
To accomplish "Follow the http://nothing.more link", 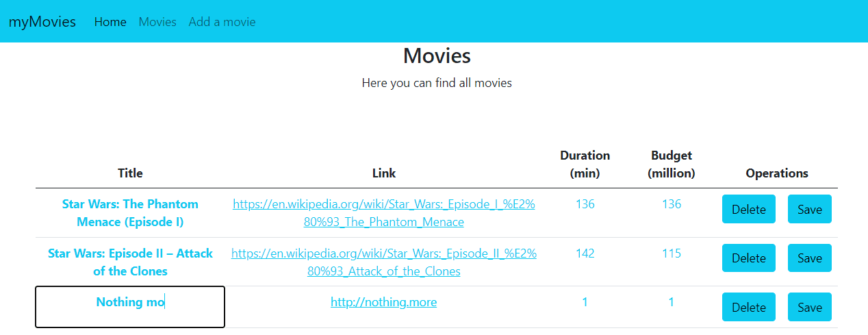I will pos(383,302).
